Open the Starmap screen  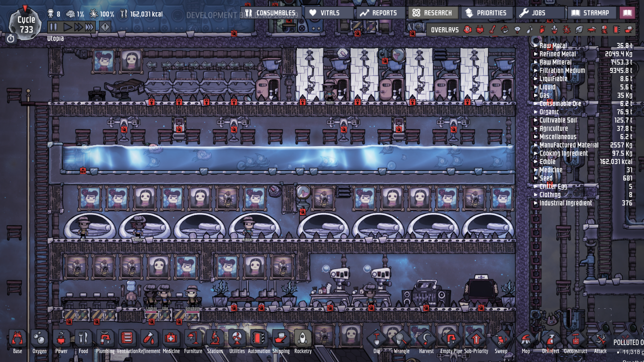click(x=592, y=13)
